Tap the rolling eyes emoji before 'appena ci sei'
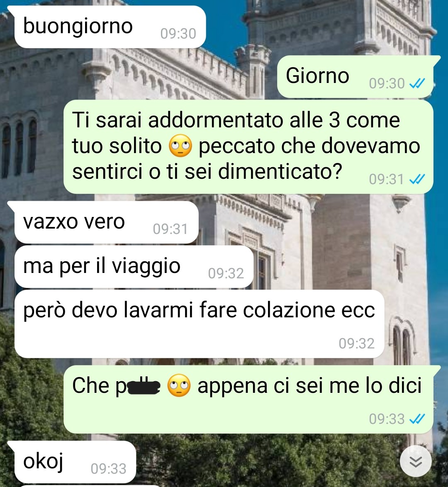Image resolution: width=448 pixels, height=487 pixels. 179,385
